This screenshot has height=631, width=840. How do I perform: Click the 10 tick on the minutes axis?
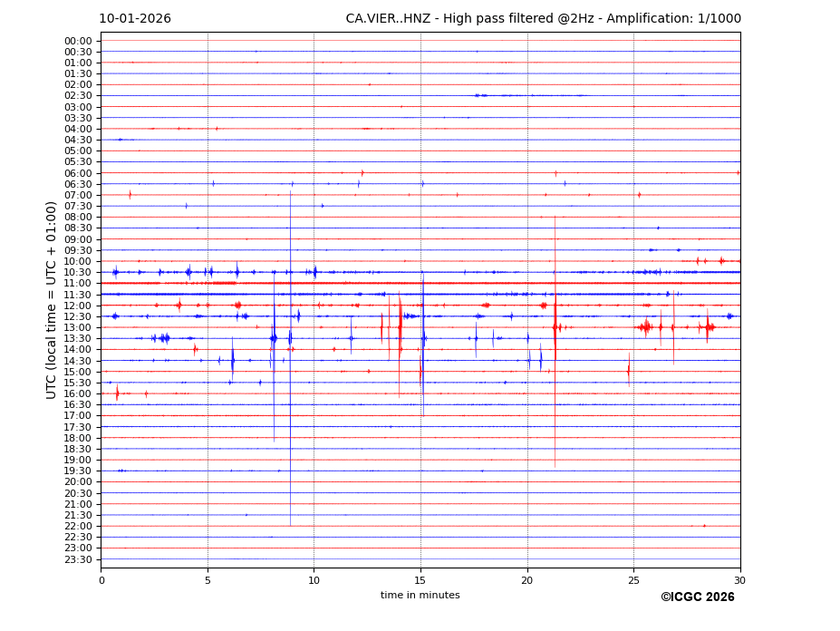(x=314, y=579)
